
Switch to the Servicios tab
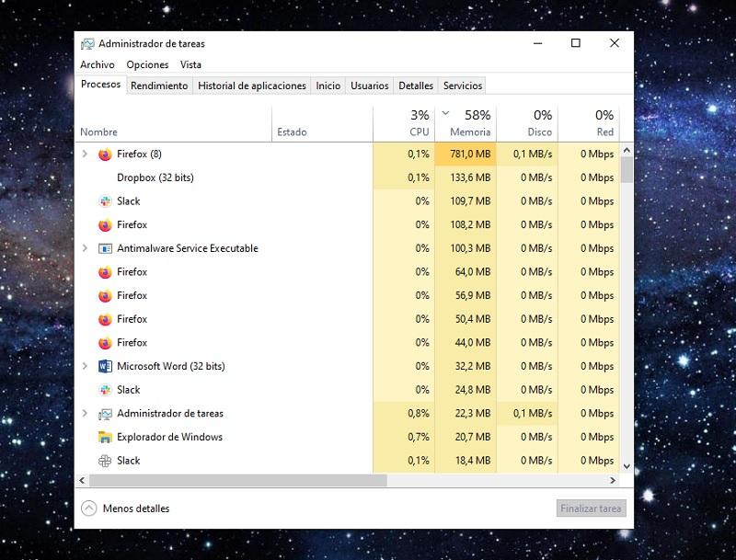(463, 86)
